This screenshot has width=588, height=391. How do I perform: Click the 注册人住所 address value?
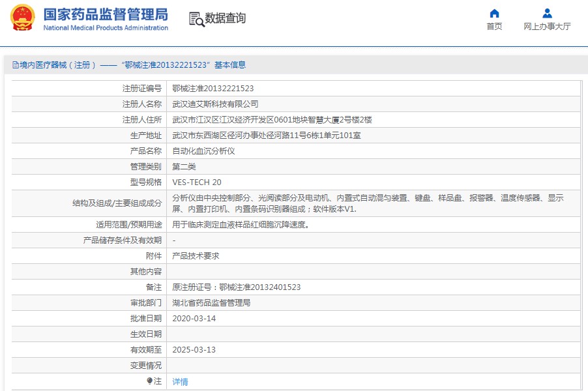coord(272,120)
